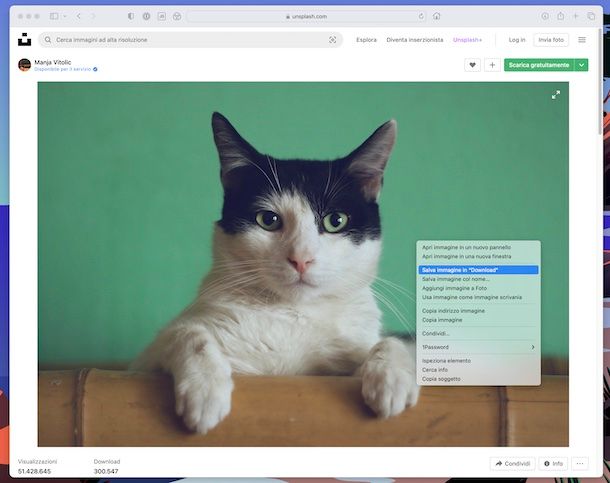Open the Safari sidebar toggle icon

click(x=54, y=16)
